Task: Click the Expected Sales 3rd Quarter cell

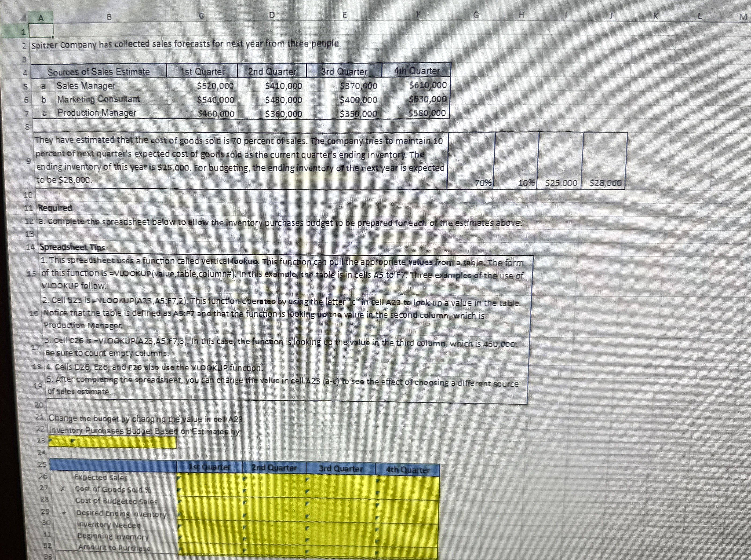Action: click(x=341, y=480)
